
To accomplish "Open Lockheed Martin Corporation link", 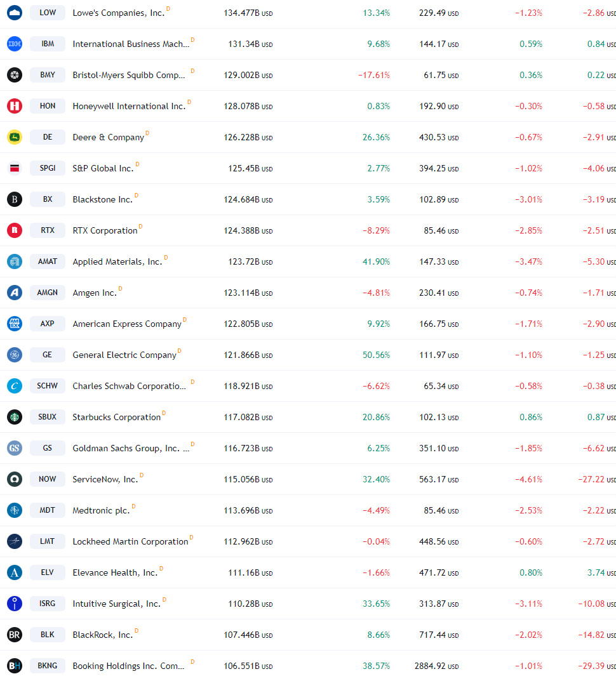I will click(x=130, y=541).
